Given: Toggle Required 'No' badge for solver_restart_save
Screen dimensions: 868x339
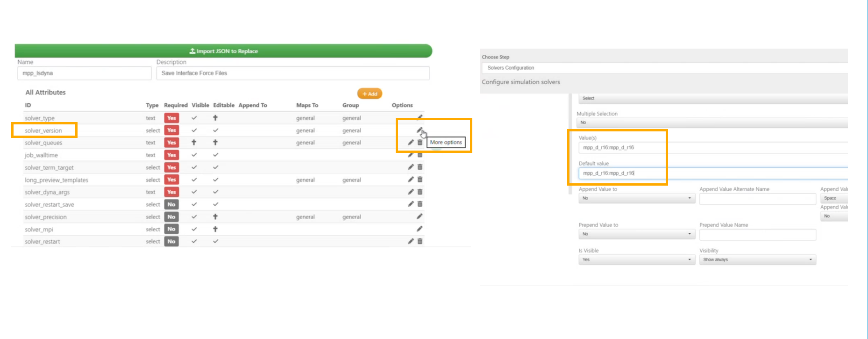Looking at the screenshot, I should tap(171, 204).
